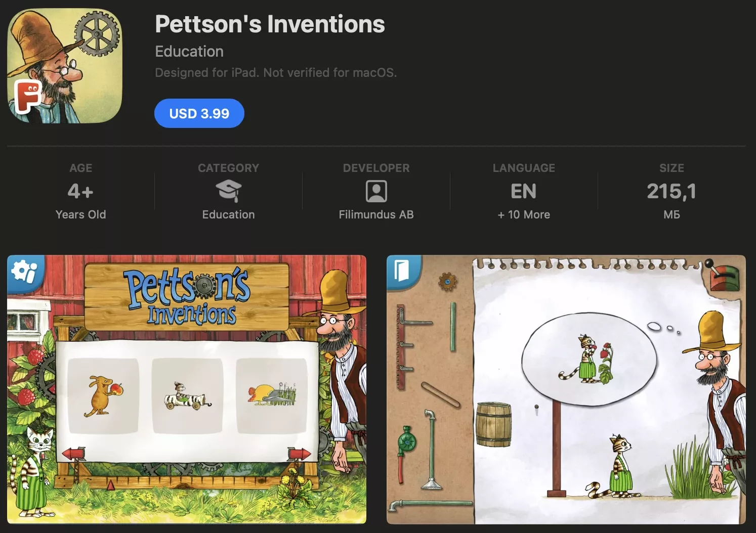
Task: Click the blue door icon in second screenshot
Action: 402,271
